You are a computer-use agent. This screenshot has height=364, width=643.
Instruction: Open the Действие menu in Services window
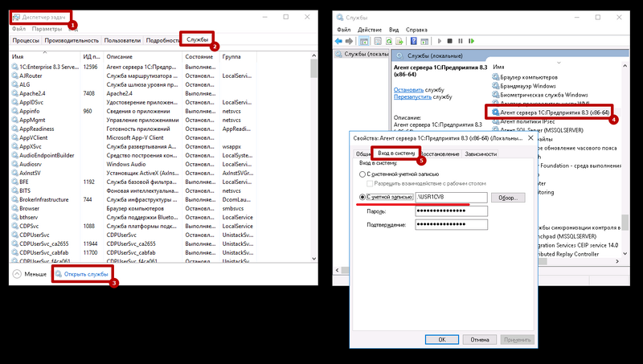click(x=370, y=30)
